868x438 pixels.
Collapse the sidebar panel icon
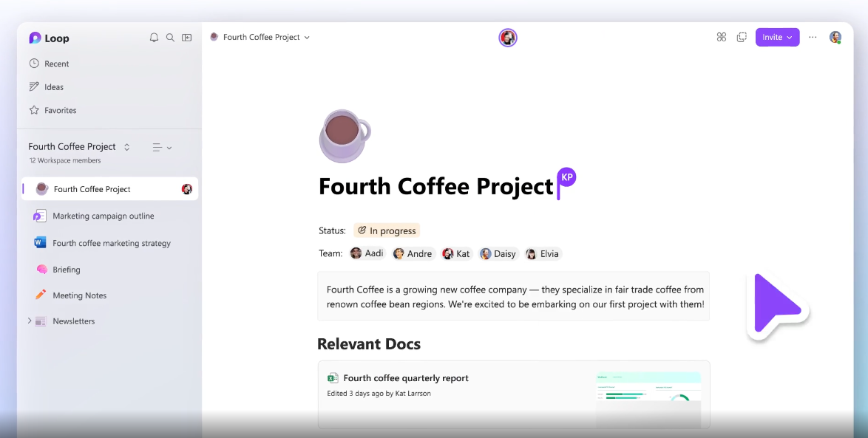(187, 38)
